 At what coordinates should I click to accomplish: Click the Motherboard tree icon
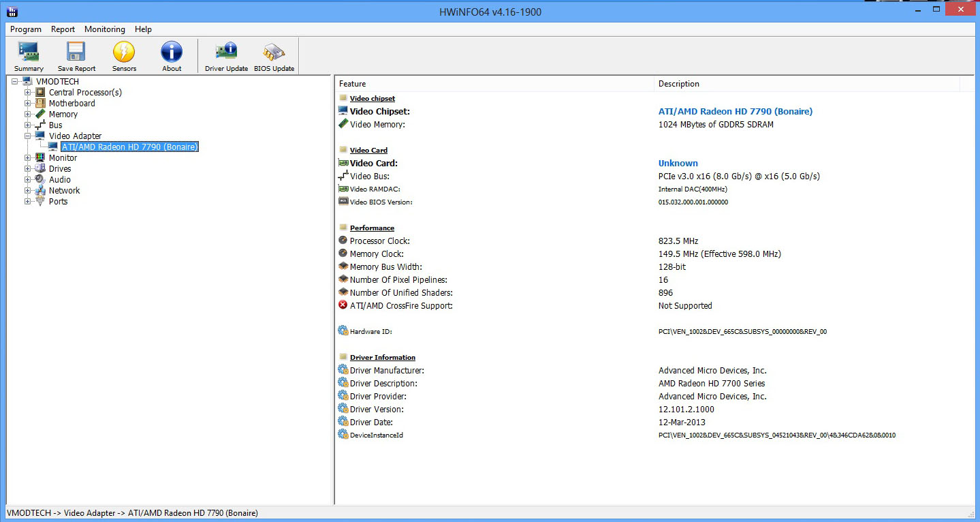[41, 104]
